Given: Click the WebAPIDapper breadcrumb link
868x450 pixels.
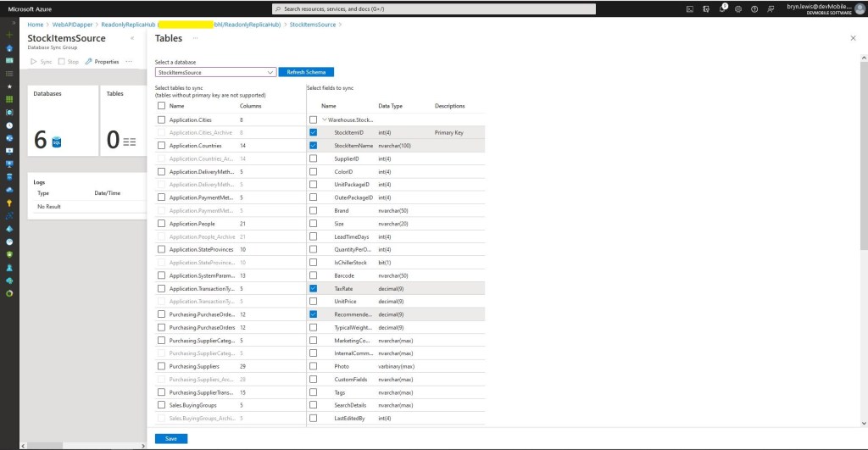Looking at the screenshot, I should click(71, 25).
